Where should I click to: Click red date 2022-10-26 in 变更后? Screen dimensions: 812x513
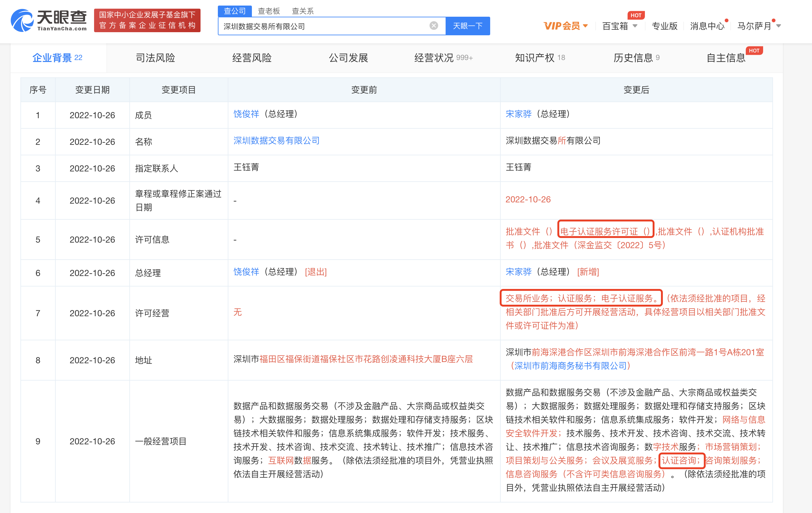pos(528,200)
